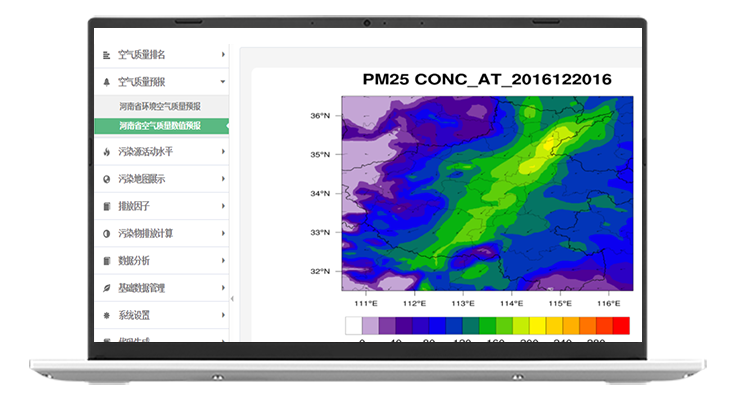736x400 pixels.
Task: Click the half-circle icon for 污染物排放计算
Action: (x=107, y=234)
